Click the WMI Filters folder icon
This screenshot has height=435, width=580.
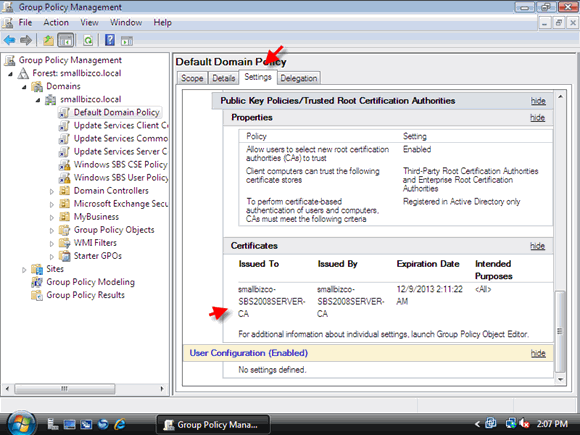(64, 243)
